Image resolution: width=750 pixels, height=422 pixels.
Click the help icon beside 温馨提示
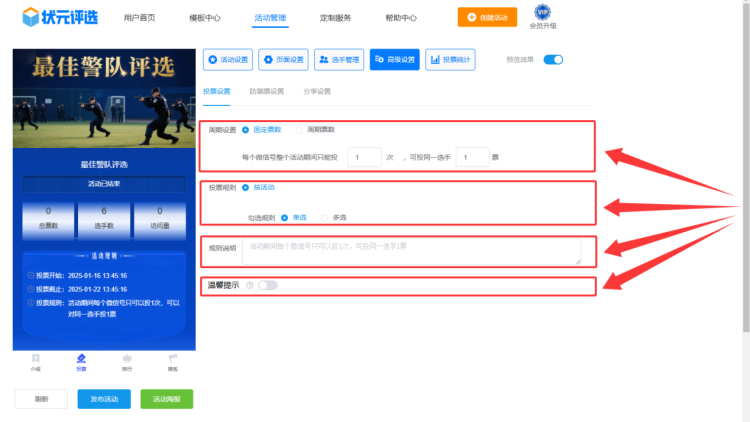click(249, 285)
